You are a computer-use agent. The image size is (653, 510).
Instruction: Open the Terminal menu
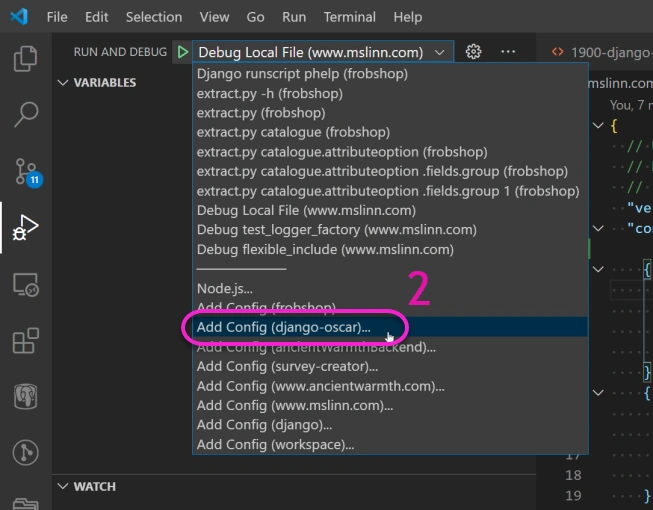click(x=350, y=17)
